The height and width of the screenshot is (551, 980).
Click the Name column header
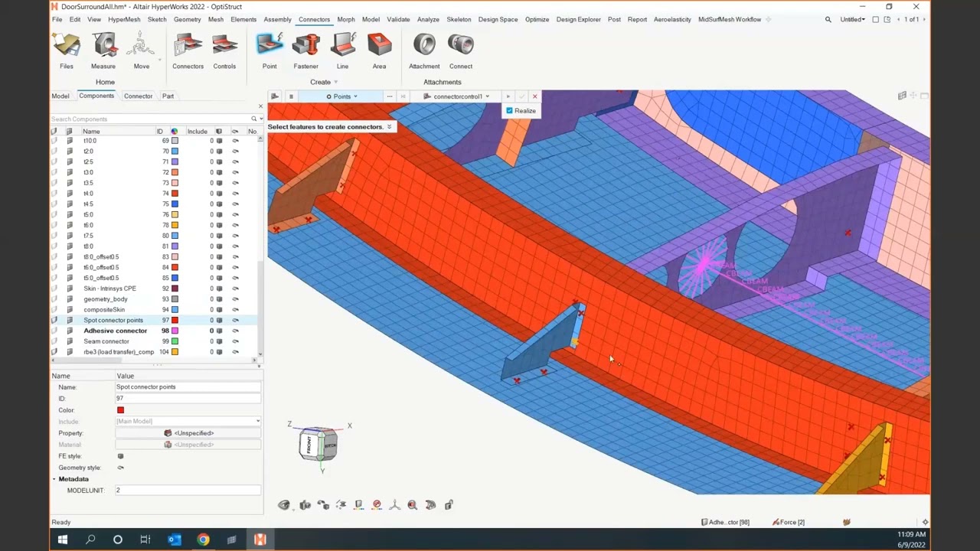click(x=91, y=132)
